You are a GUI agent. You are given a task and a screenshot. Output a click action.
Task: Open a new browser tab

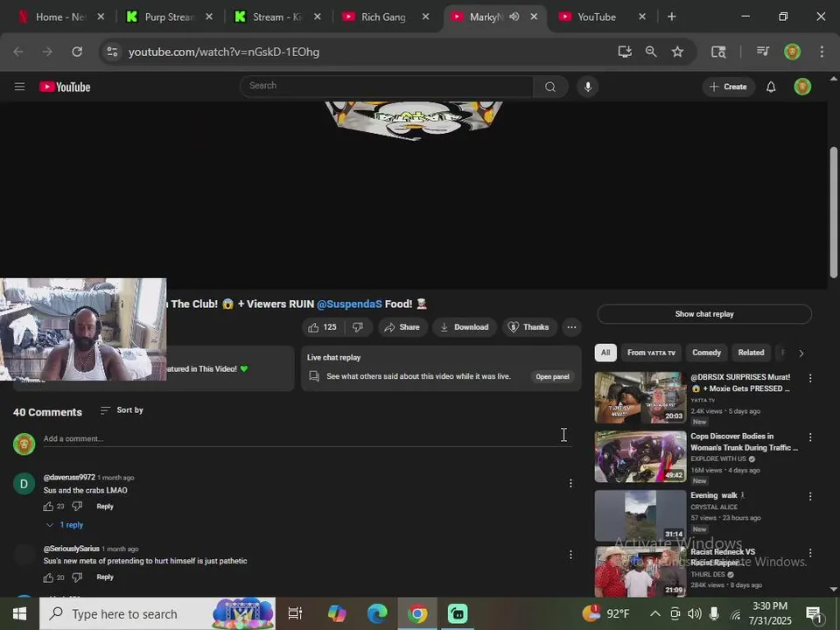(671, 17)
